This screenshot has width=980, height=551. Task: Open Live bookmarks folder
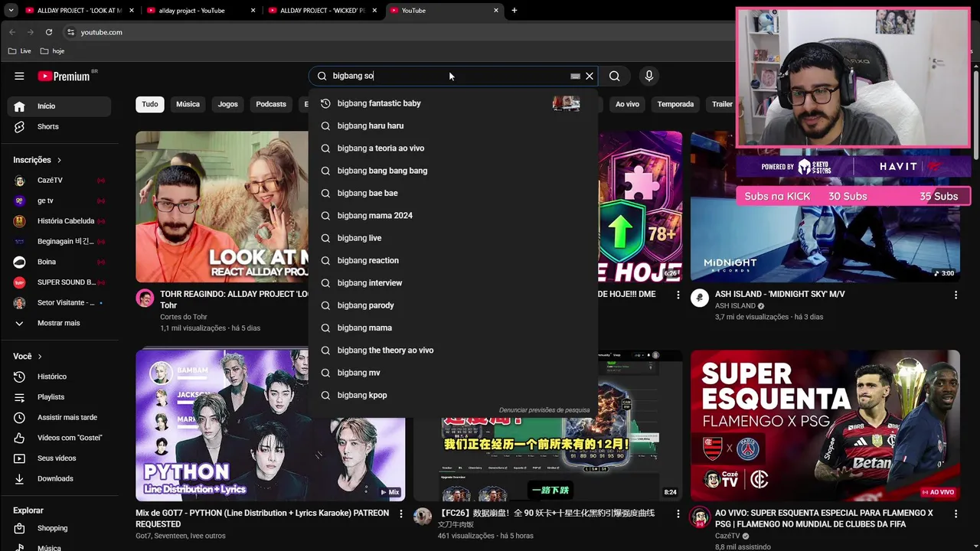click(x=20, y=51)
